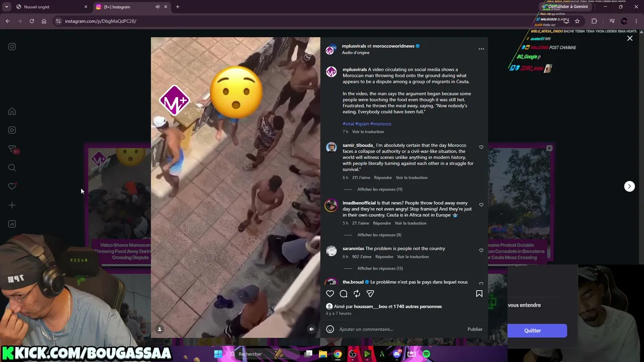
Task: Expand the 13 replies under saranmlas's comment
Action: pos(380,268)
